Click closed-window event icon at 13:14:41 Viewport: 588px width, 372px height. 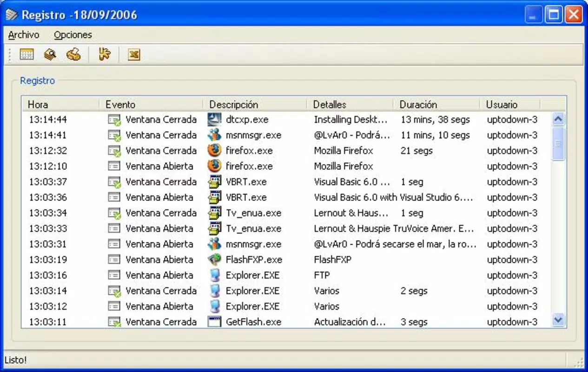[x=114, y=135]
